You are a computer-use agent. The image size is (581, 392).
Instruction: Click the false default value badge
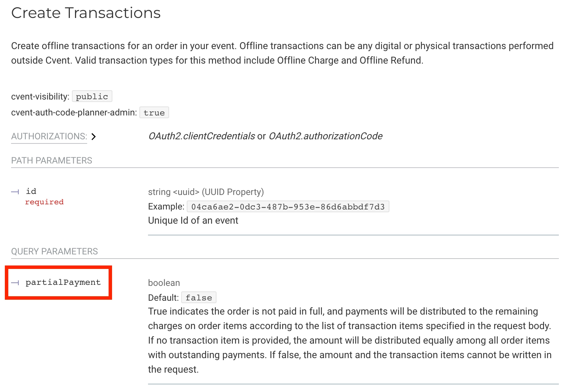[199, 298]
